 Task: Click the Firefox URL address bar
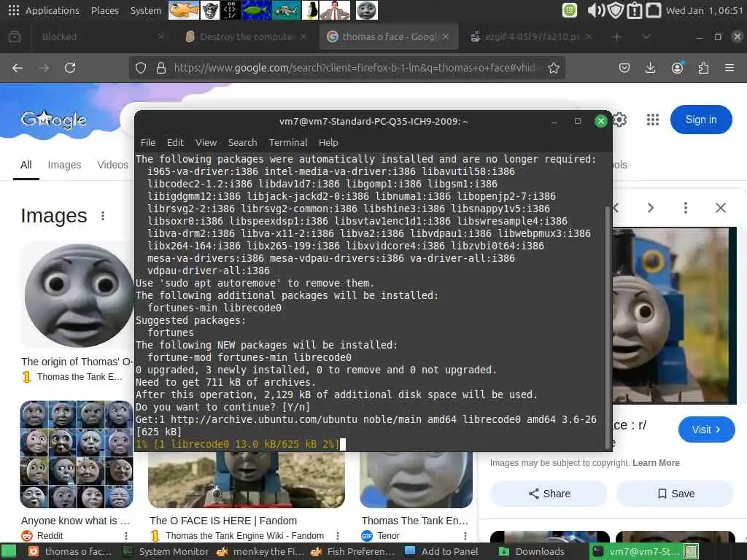pos(355,68)
